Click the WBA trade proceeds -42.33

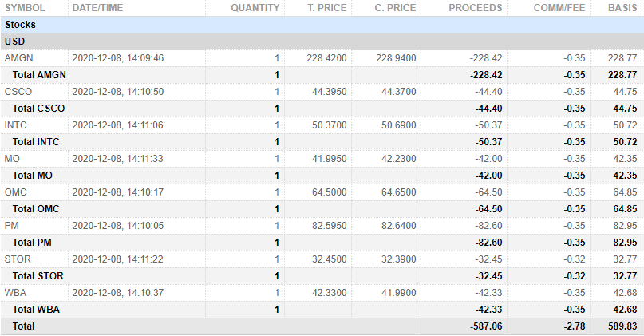pyautogui.click(x=488, y=293)
